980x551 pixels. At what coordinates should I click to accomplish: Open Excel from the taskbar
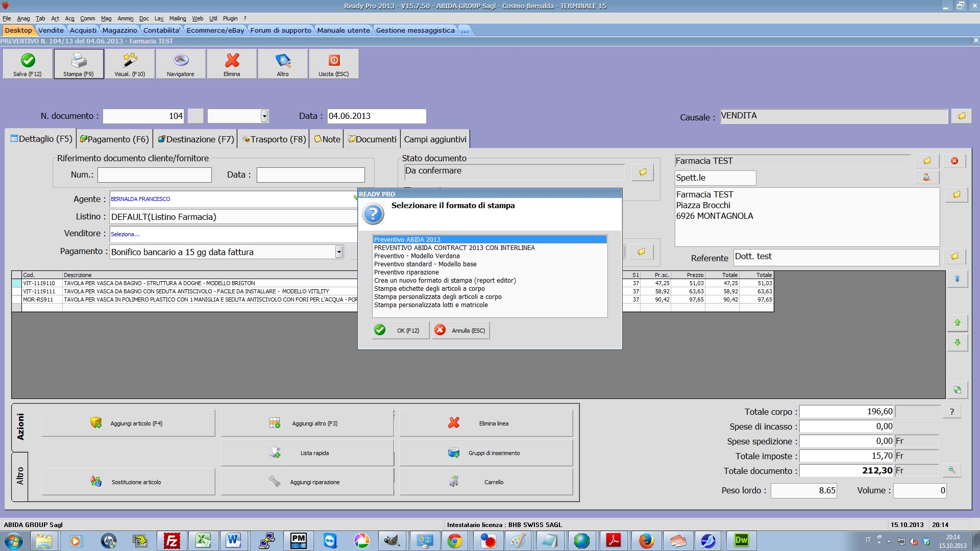[203, 540]
